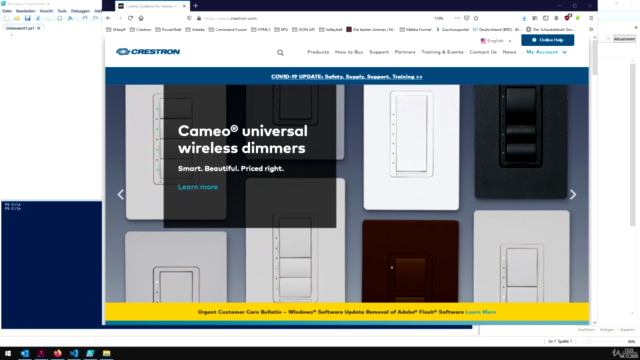Click the Undo arrow in PowerShell ISE toolbar

coord(84,18)
